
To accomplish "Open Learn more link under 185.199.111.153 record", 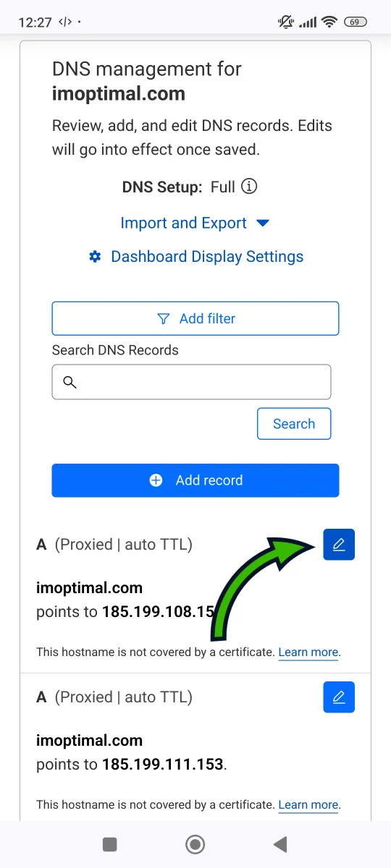I will pos(308,804).
